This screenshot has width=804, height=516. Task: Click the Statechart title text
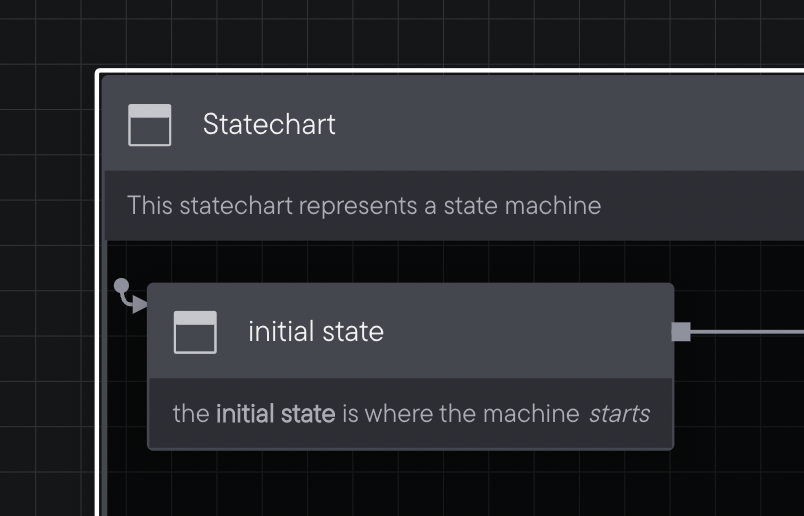[269, 124]
